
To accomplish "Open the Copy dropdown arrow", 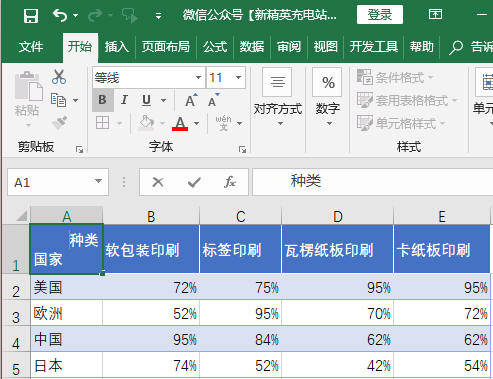I will 76,100.
